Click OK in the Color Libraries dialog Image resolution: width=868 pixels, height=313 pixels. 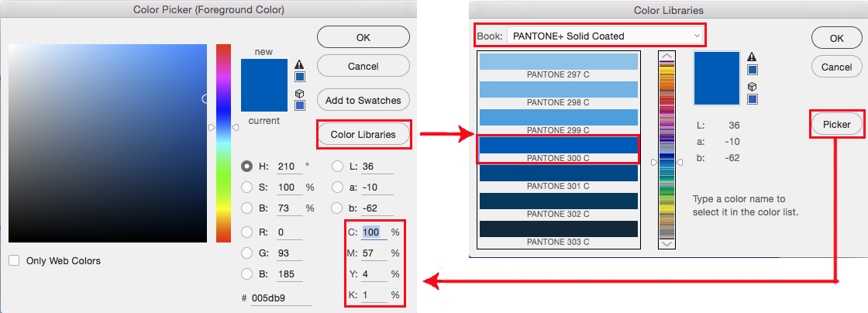click(x=837, y=38)
